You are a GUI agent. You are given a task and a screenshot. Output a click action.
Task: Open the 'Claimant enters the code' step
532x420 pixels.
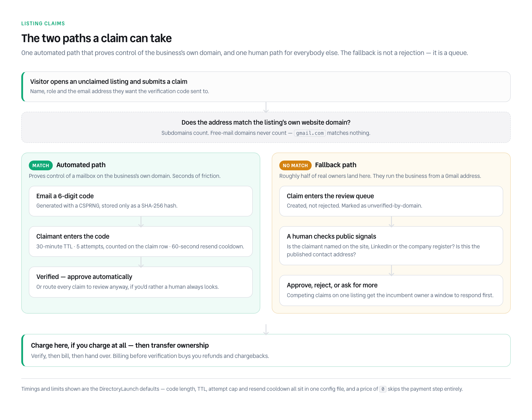pyautogui.click(x=141, y=241)
